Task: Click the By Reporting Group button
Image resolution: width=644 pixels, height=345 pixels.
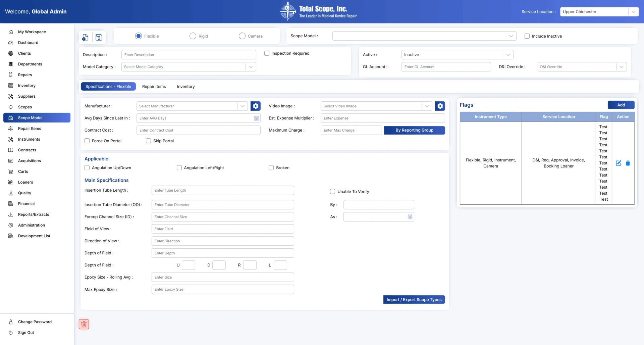Action: pyautogui.click(x=414, y=130)
